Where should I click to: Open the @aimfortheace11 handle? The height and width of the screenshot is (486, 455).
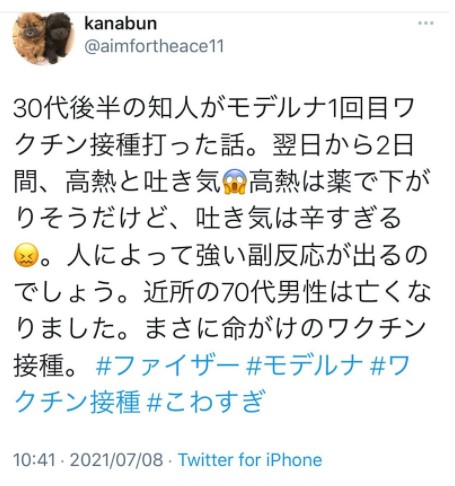pyautogui.click(x=154, y=46)
